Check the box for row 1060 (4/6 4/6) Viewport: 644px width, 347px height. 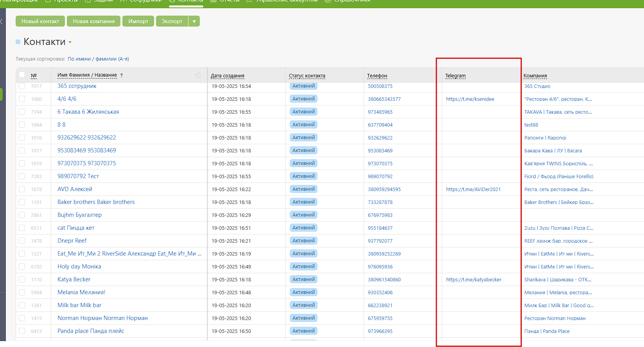pos(22,99)
